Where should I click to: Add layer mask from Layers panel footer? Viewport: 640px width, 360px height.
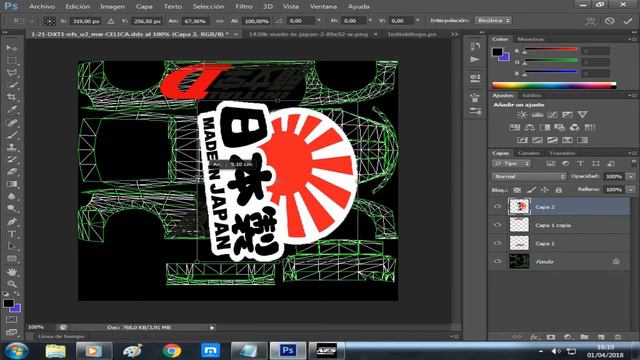[x=551, y=337]
